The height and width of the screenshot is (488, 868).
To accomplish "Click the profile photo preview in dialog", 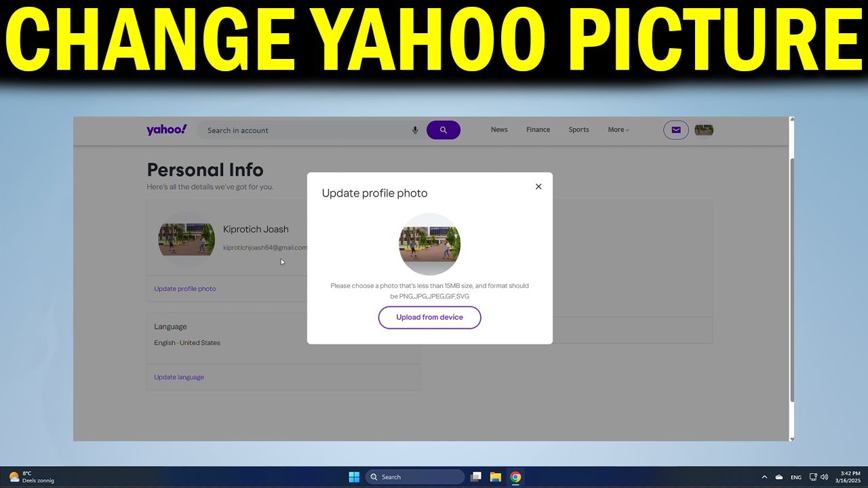I will coord(430,244).
